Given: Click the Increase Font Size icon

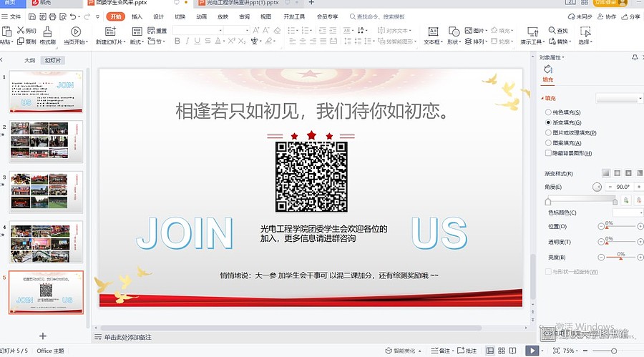Looking at the screenshot, I should [x=256, y=30].
